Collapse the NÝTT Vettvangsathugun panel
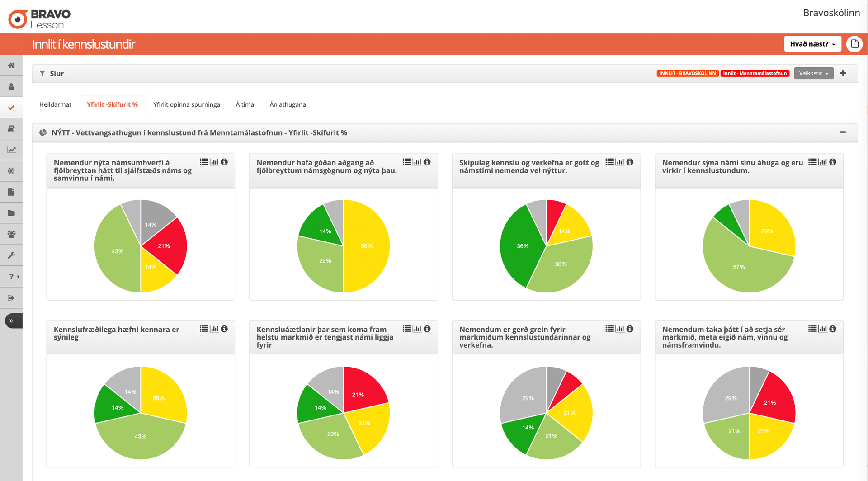This screenshot has width=868, height=481. 843,132
